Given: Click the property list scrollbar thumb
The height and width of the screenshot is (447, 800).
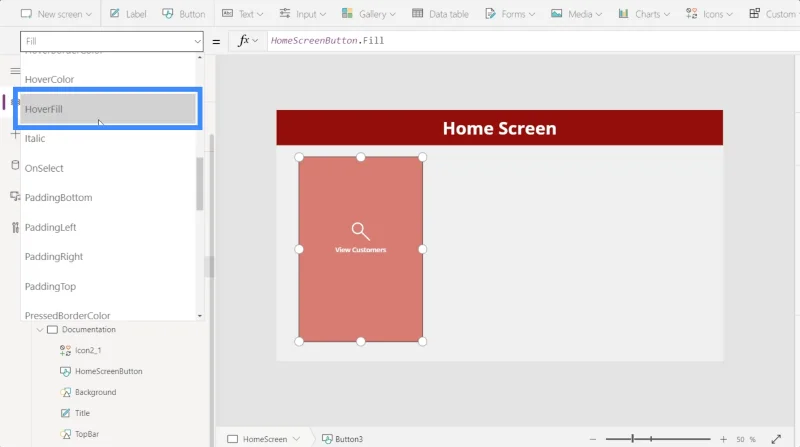Looking at the screenshot, I should pos(199,184).
